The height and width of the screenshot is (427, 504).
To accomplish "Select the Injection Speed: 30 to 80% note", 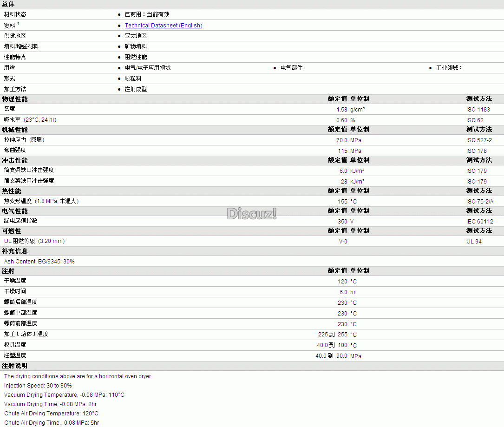I will point(38,386).
